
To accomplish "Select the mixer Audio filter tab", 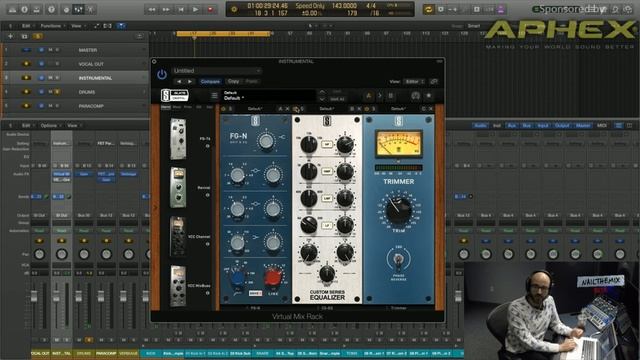I will (481, 126).
